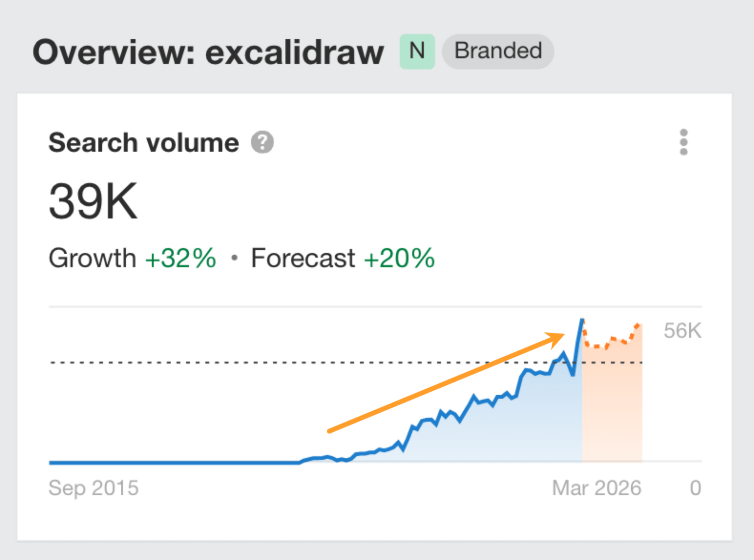Expand the card options via the vertical dots
This screenshot has width=754, height=560.
coord(684,142)
